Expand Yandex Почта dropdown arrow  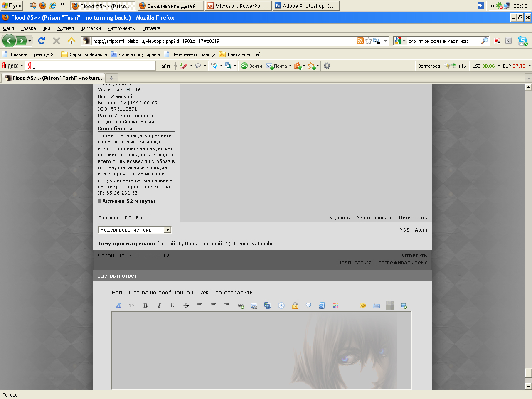(290, 66)
